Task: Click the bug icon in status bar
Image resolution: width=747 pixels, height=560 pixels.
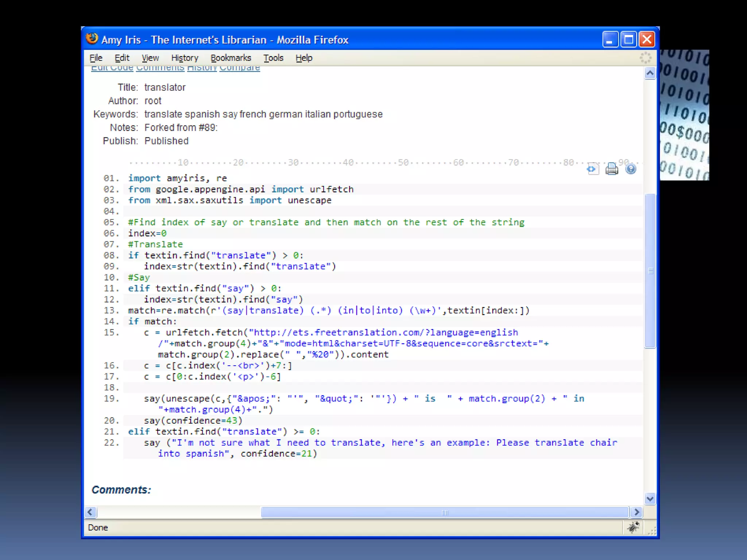Action: (633, 527)
